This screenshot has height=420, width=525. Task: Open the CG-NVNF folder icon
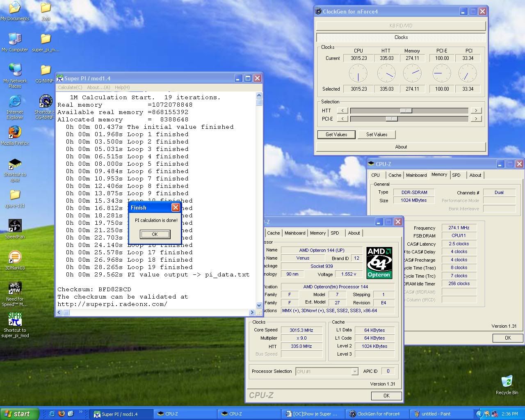coord(45,74)
